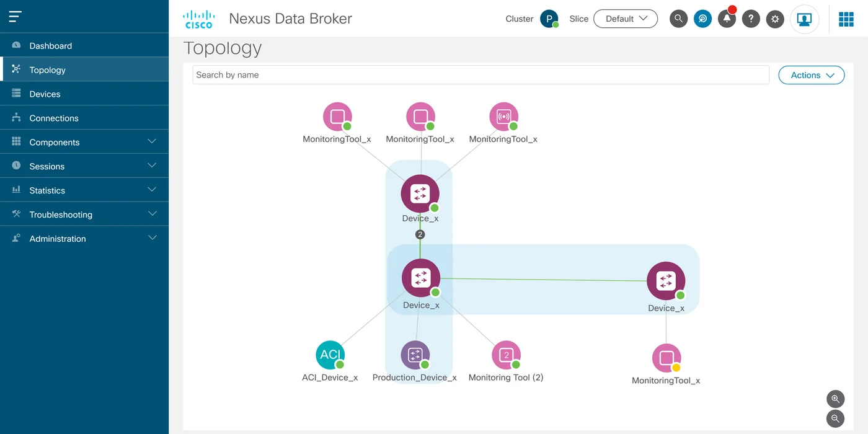Open the help question mark icon
Viewport: 868px width, 434px height.
point(751,19)
